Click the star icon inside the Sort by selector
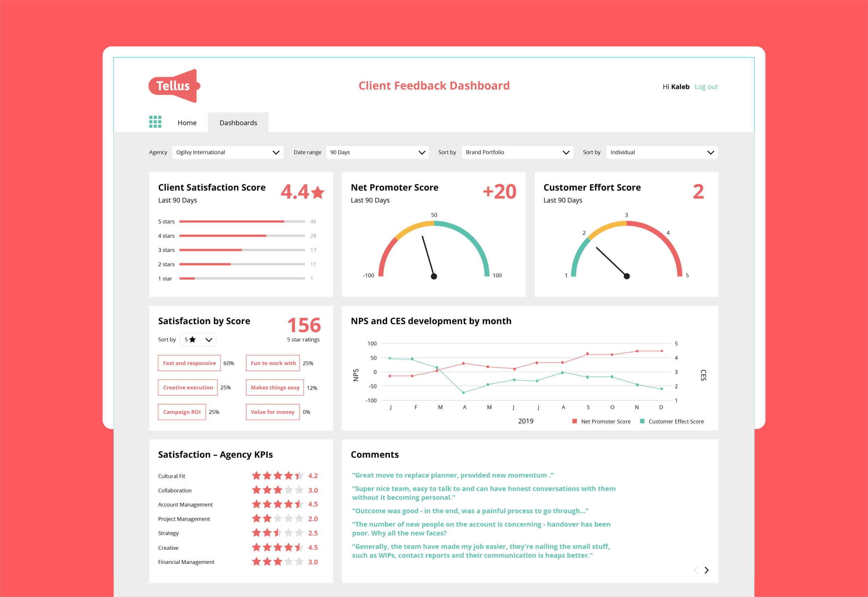868x597 pixels. (193, 339)
